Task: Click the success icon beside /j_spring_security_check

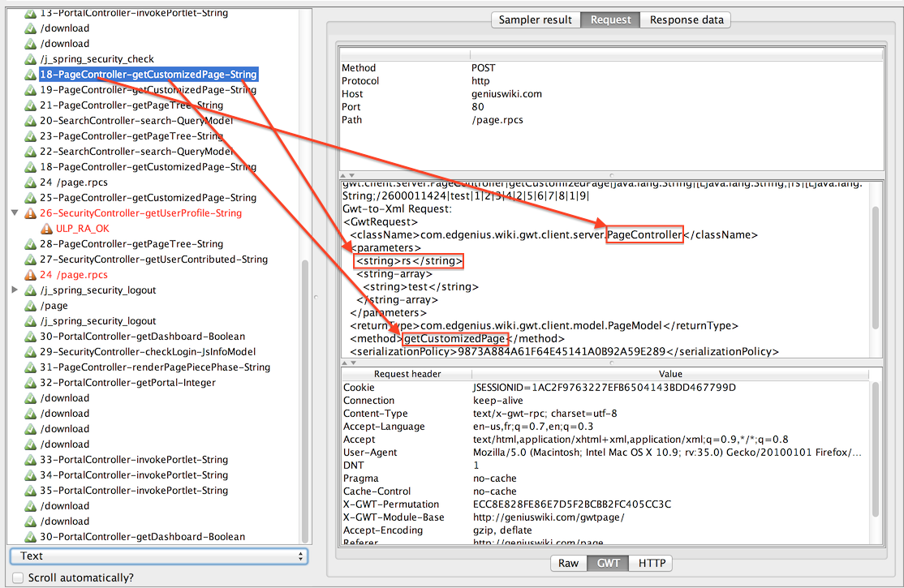Action: pyautogui.click(x=31, y=59)
